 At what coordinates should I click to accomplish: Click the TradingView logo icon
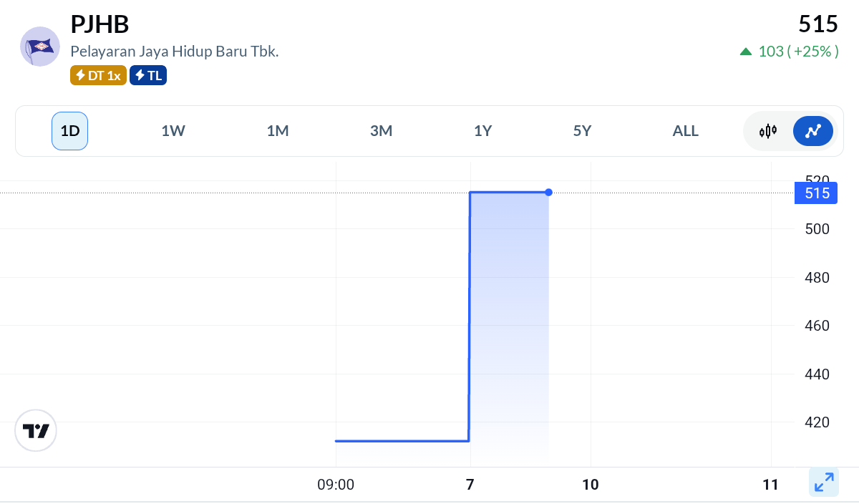(x=36, y=430)
